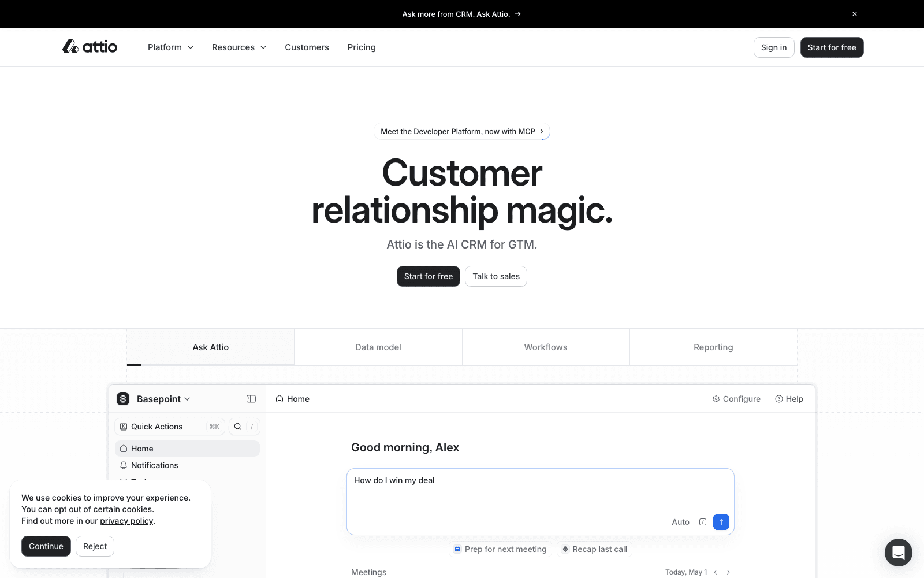
Task: Go to the next day in Meetings
Action: click(x=728, y=572)
